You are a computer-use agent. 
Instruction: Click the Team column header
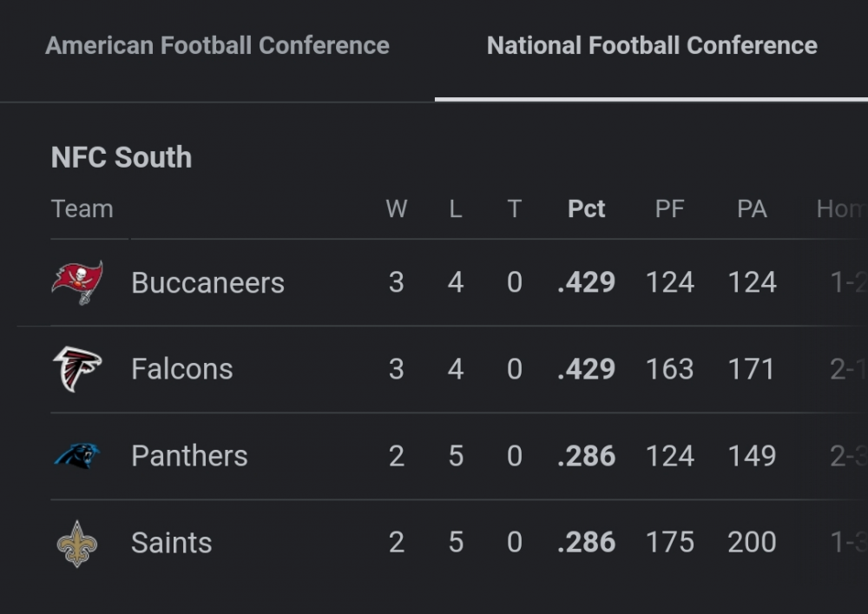point(82,209)
